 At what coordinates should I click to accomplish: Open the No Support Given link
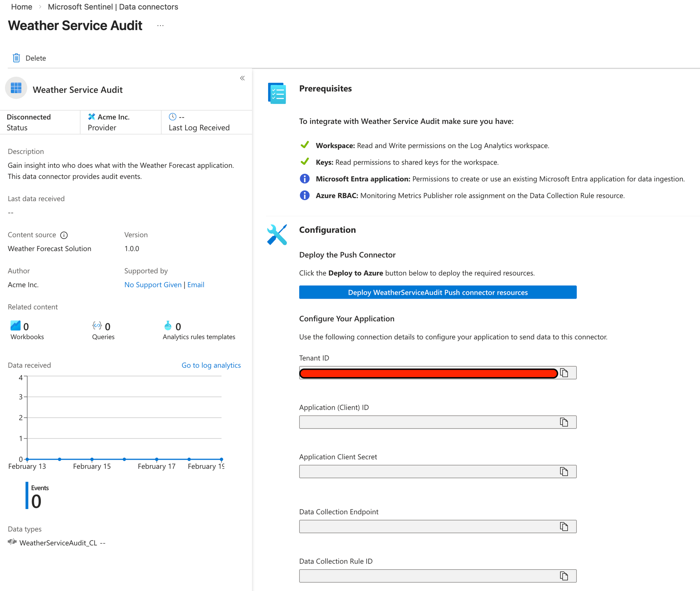pos(153,285)
